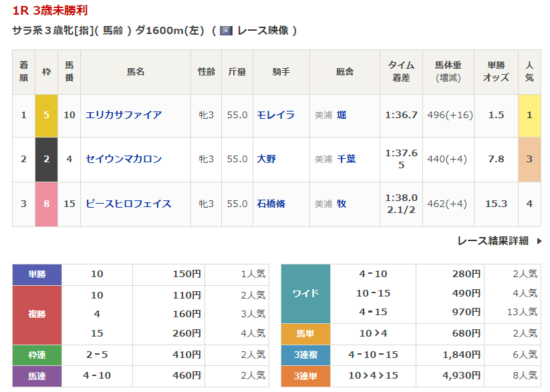The height and width of the screenshot is (392, 550).
Task: Open trainer 堀's stable link
Action: pos(341,115)
